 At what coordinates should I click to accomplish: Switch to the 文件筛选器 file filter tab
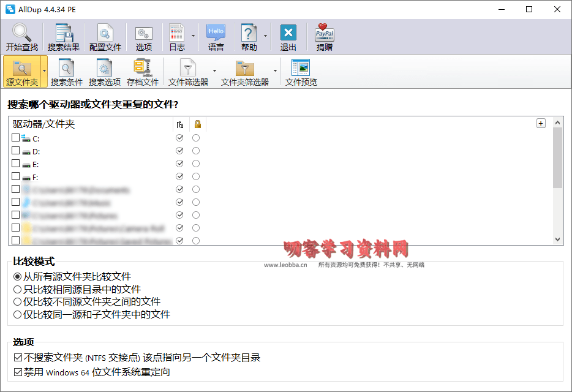[x=188, y=72]
